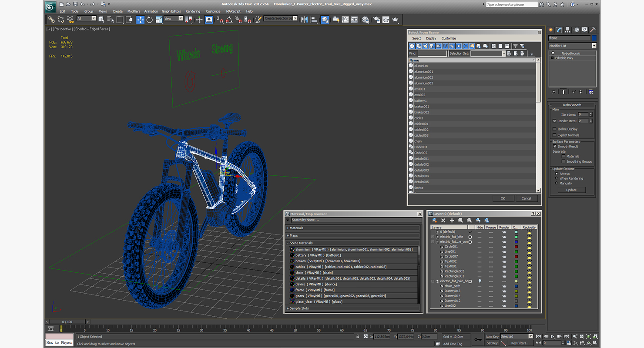Click the teapot Render Production icon
Image resolution: width=644 pixels, height=348 pixels.
[x=395, y=20]
